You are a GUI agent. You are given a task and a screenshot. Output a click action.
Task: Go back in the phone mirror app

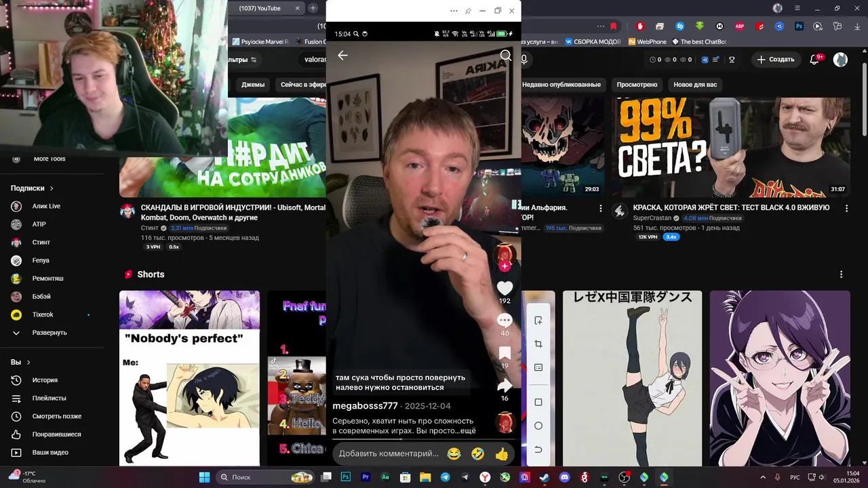(x=342, y=56)
